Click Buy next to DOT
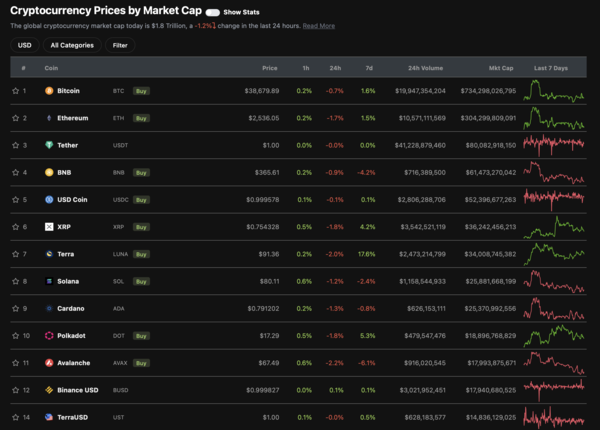600x430 pixels. pyautogui.click(x=141, y=336)
